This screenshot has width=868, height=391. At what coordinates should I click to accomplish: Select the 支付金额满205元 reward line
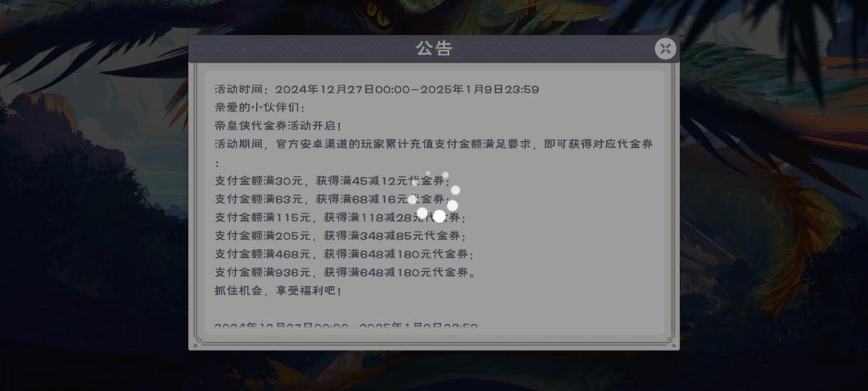click(x=341, y=236)
